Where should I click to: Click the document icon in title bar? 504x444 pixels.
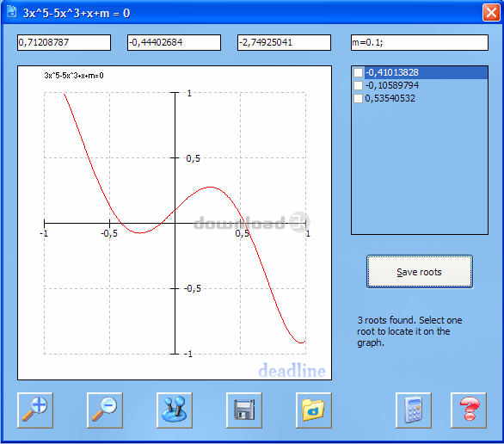coord(12,13)
